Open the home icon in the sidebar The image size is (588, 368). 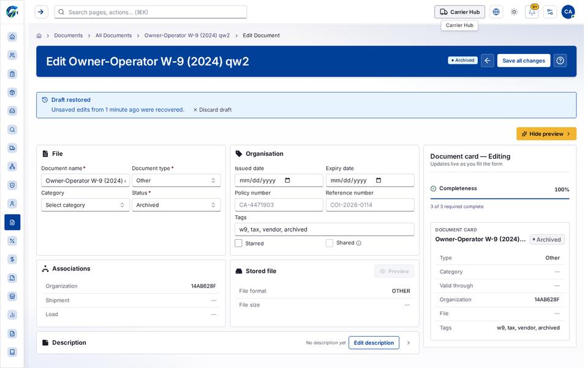click(12, 36)
